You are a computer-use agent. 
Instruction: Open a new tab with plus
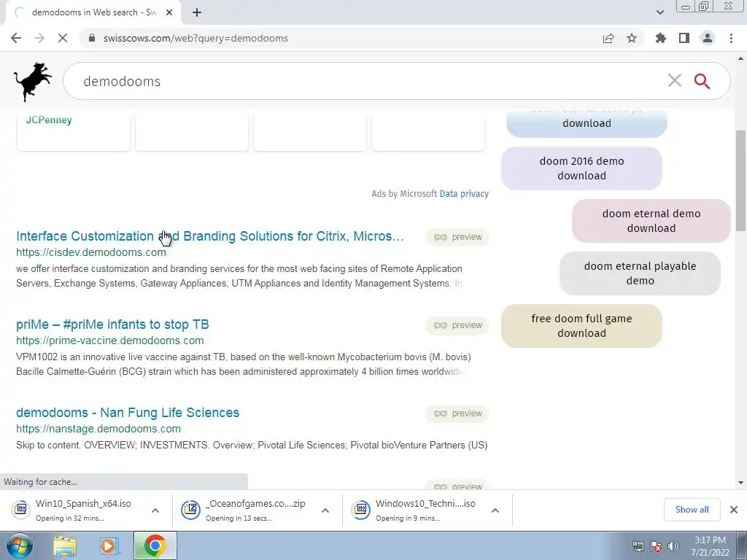click(197, 12)
